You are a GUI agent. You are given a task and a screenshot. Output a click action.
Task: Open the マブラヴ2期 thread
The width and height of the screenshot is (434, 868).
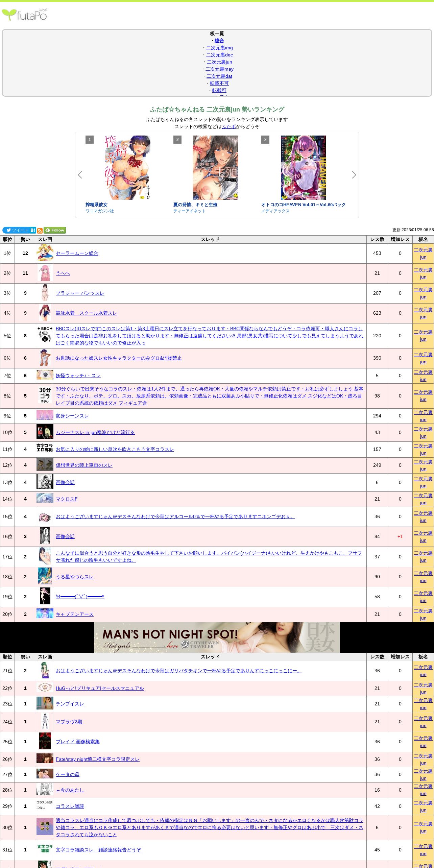tap(69, 722)
